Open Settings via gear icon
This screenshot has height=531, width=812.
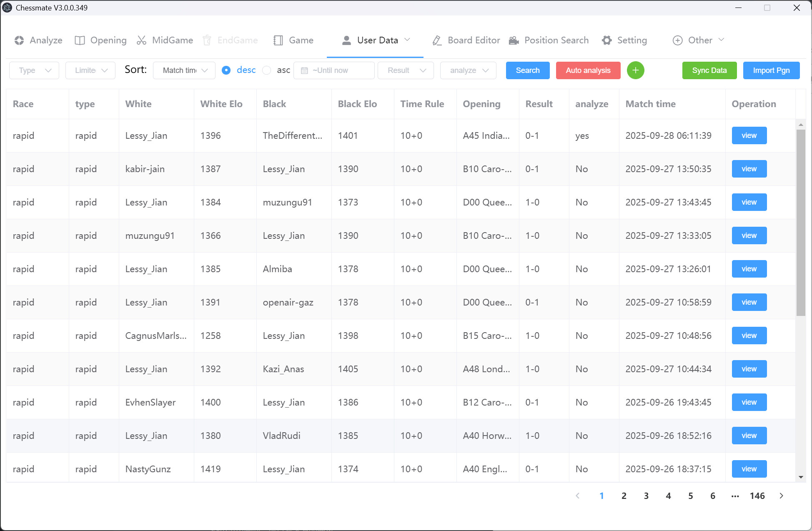click(607, 40)
